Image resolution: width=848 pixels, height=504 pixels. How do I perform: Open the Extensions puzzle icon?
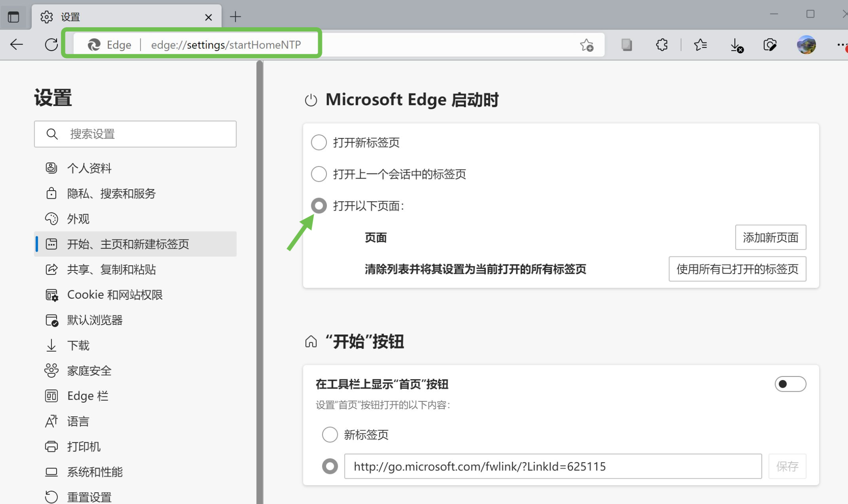tap(662, 44)
